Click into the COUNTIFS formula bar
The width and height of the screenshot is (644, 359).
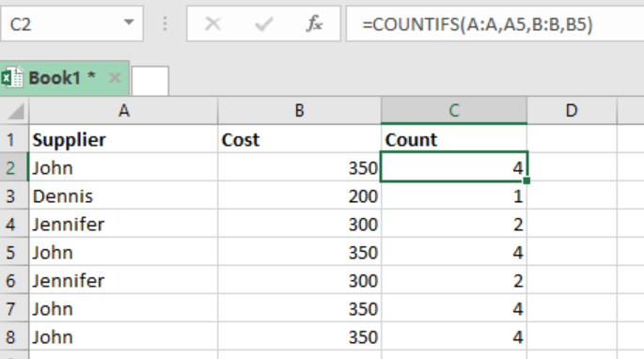point(495,23)
